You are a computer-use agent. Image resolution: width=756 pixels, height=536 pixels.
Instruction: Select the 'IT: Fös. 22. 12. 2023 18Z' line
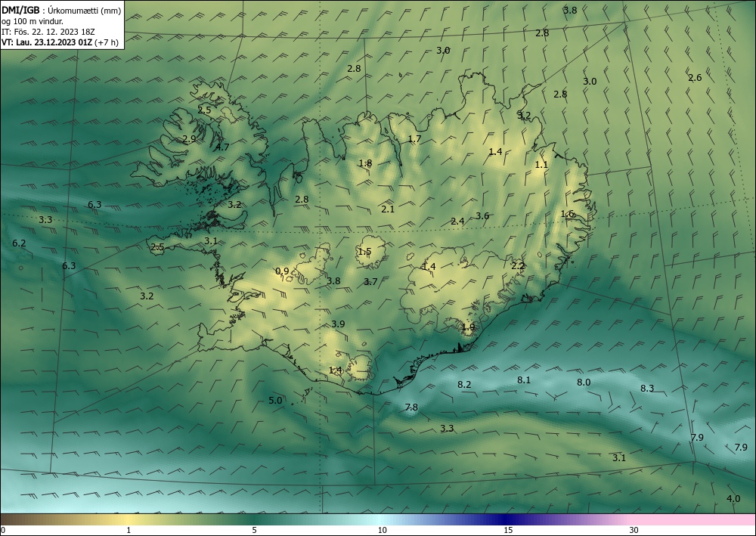click(48, 32)
